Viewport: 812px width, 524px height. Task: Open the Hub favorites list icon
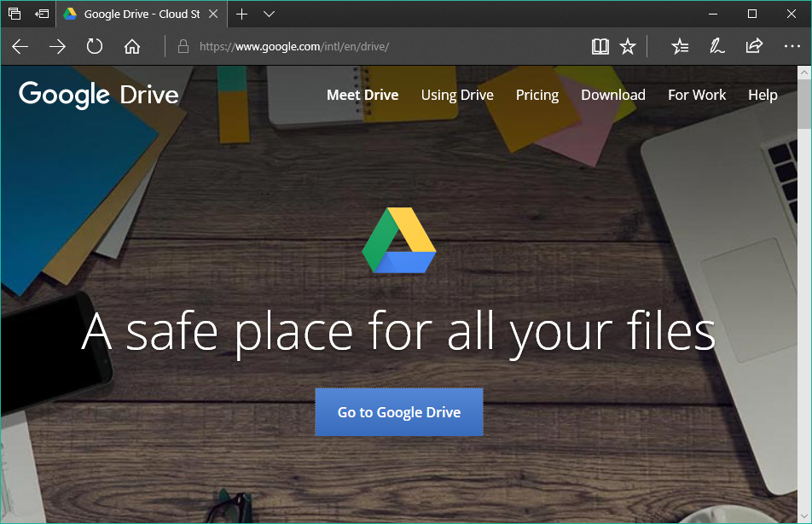pyautogui.click(x=680, y=47)
